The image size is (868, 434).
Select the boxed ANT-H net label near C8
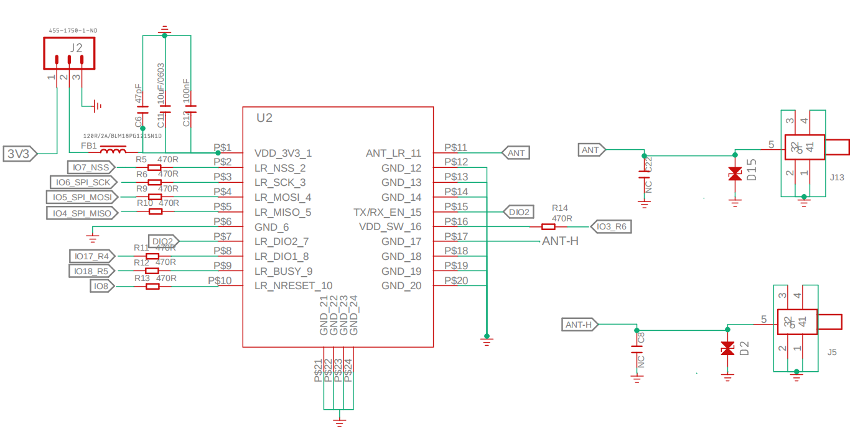pyautogui.click(x=580, y=325)
